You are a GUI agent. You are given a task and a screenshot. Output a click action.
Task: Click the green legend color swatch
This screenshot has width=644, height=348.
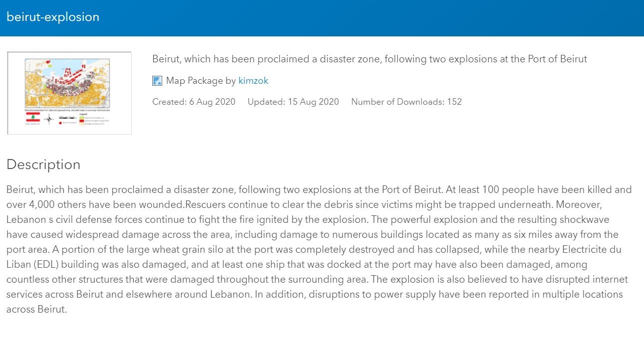click(x=81, y=117)
